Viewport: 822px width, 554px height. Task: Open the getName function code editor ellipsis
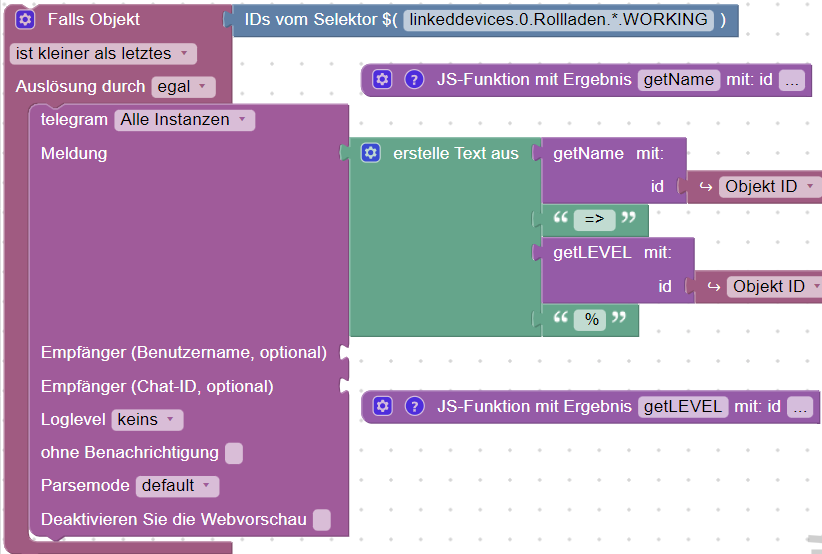(x=792, y=80)
